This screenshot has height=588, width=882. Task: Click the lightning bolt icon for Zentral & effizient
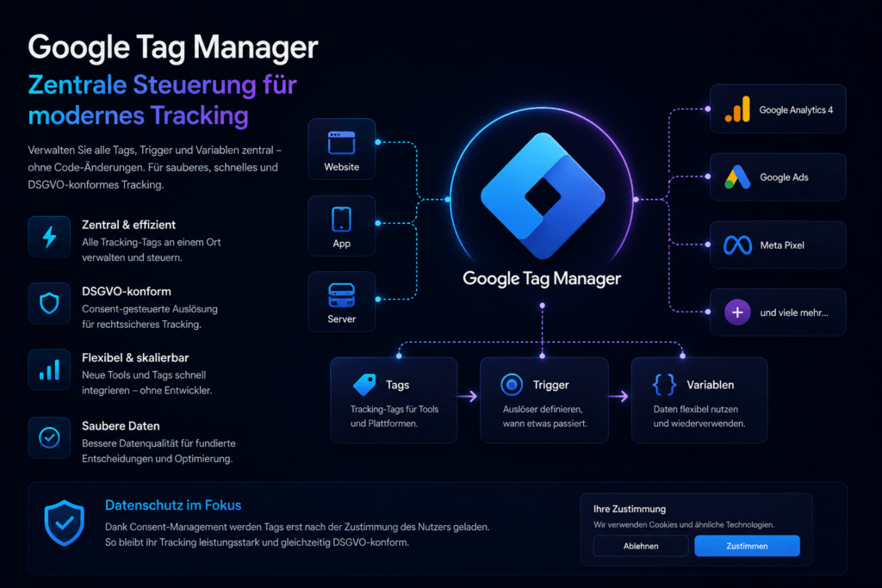pos(49,237)
